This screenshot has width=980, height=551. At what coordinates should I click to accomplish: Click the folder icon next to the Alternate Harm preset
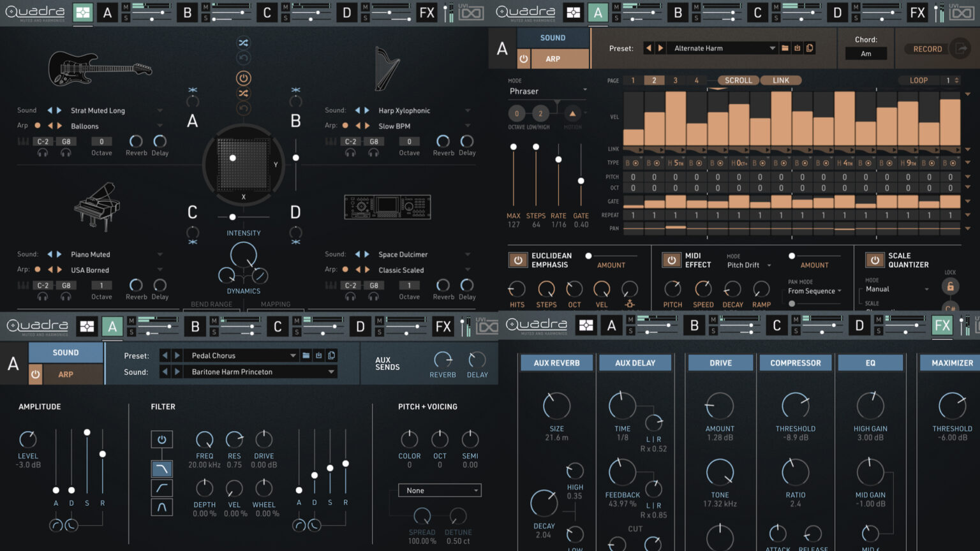coord(784,48)
